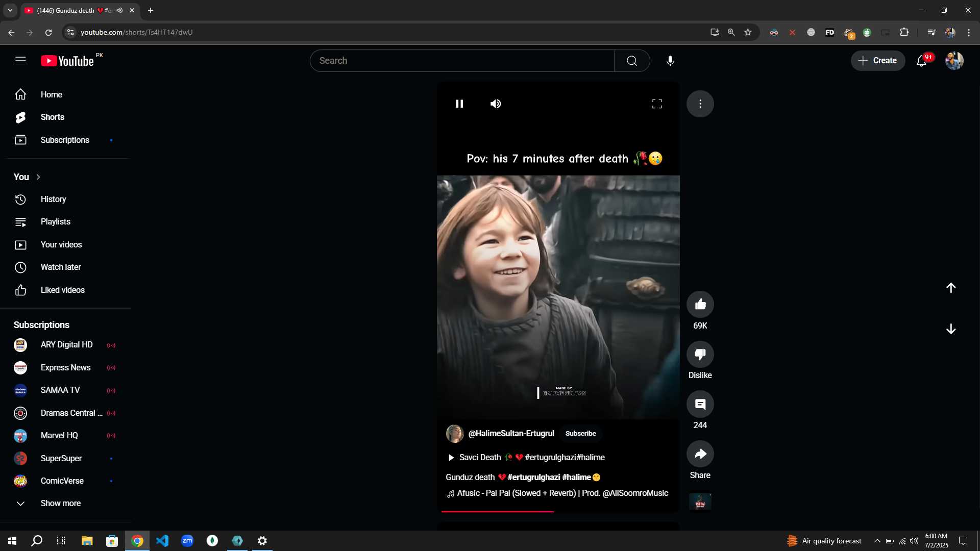The height and width of the screenshot is (551, 980).
Task: Toggle the YouTube hamburger guide menu
Action: tap(20, 61)
